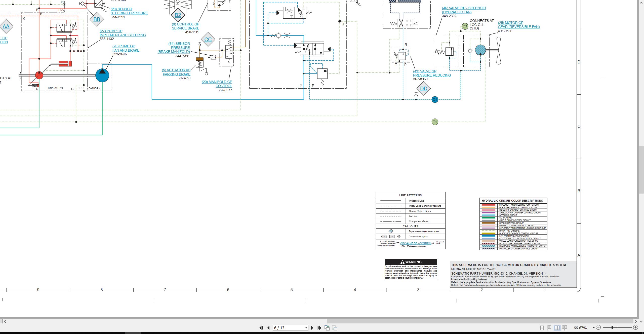
Task: Open the (46) Valve GP - Solenoid link
Action: pos(464,10)
